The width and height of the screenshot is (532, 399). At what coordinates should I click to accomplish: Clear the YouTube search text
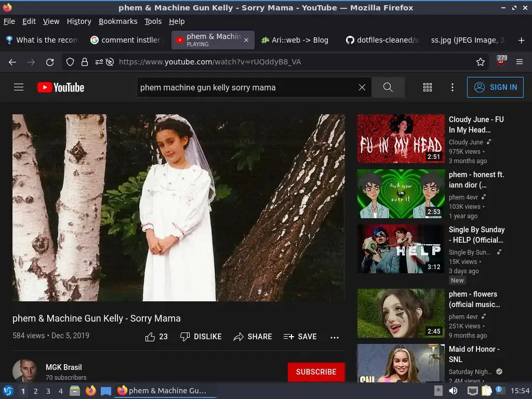click(362, 87)
